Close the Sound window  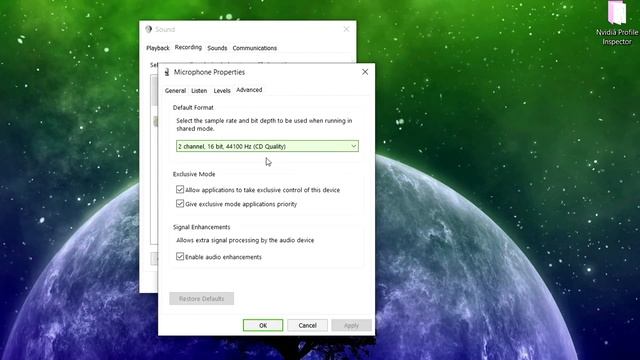click(x=346, y=29)
